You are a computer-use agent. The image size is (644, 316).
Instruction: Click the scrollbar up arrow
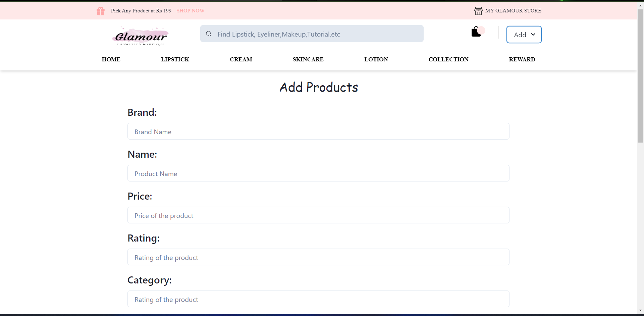[x=640, y=5]
